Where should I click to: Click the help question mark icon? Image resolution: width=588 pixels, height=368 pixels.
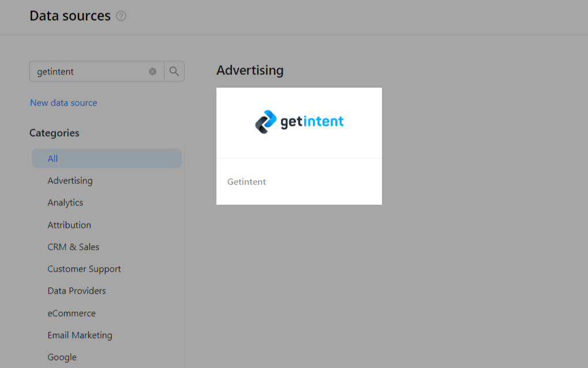coord(121,16)
